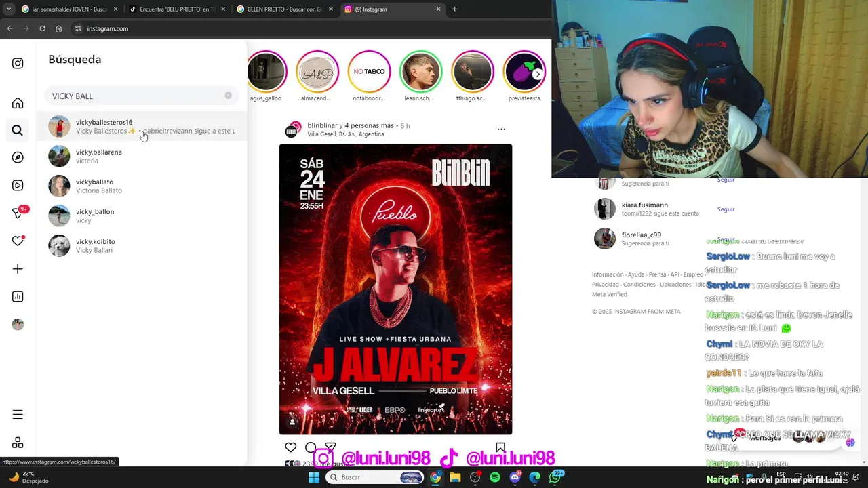Open fiorellaa_c99 suggested profile

click(x=641, y=235)
